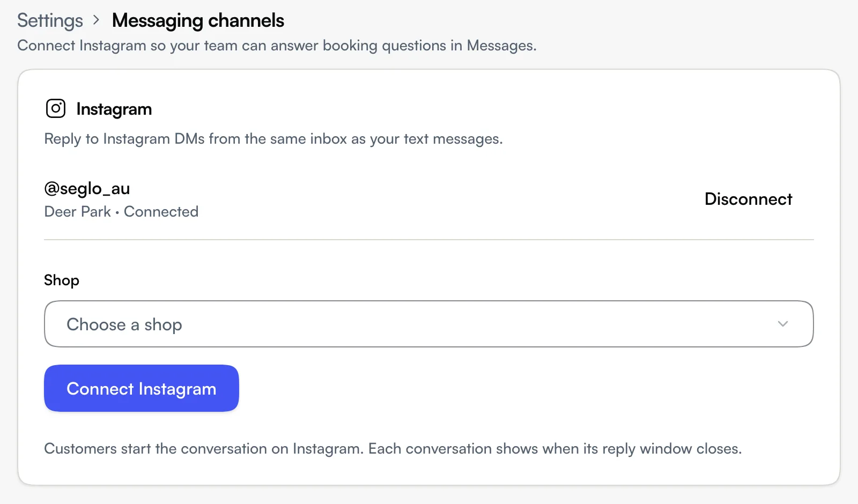Click 'Connect Instagram so your team' subtitle
Screen dimensions: 858x504
point(277,46)
